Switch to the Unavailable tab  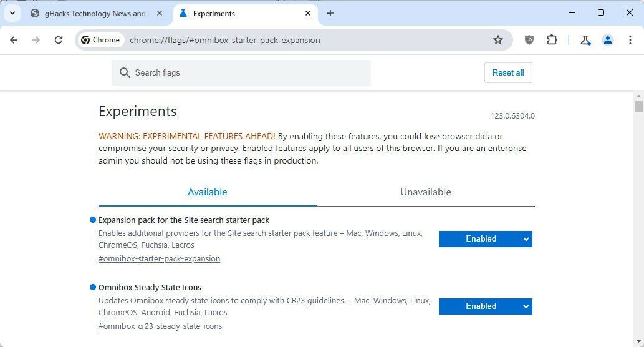point(426,192)
